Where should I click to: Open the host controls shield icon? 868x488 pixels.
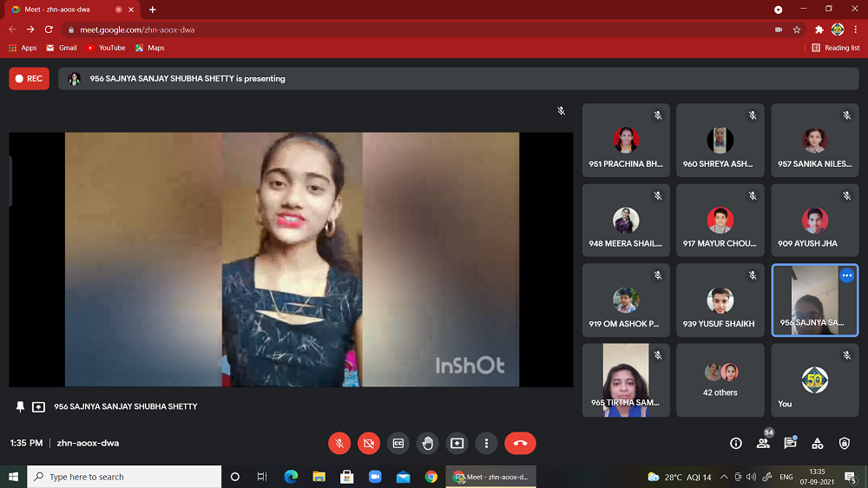coord(845,443)
